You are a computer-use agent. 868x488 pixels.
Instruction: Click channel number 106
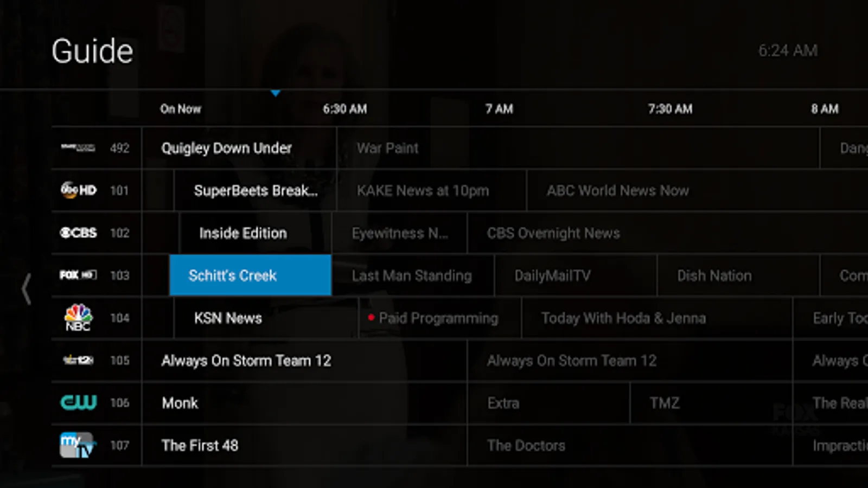click(120, 403)
